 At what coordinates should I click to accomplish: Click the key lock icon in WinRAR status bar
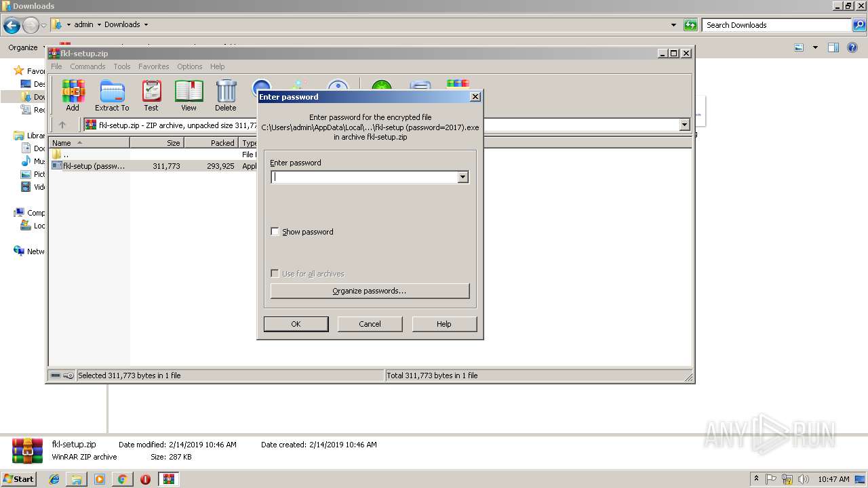68,375
